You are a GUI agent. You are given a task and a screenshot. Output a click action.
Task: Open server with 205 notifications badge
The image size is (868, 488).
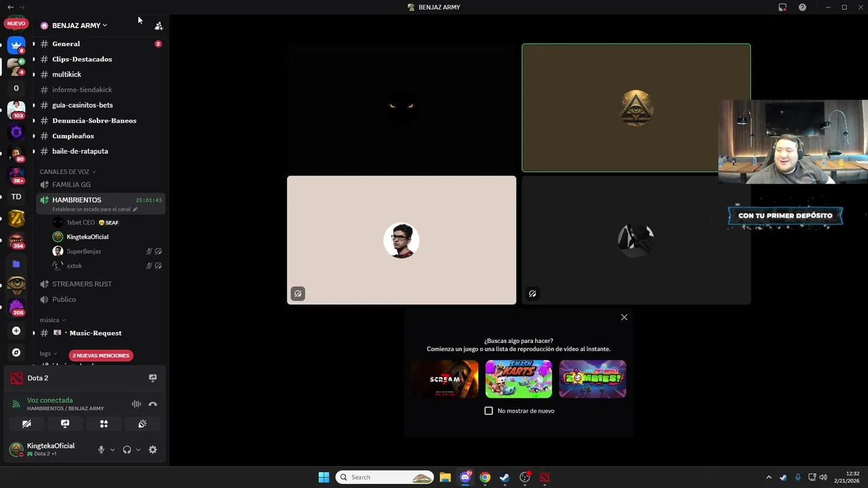[16, 308]
